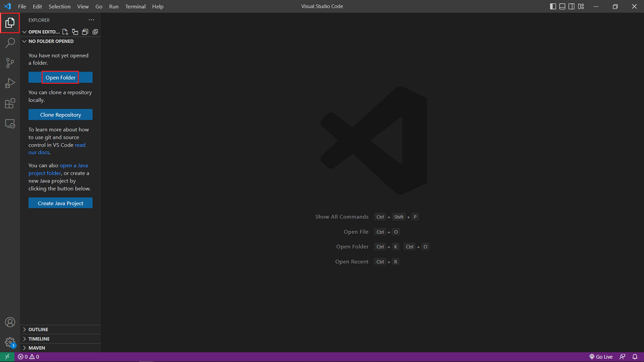
Task: Click the Close All Editors icon
Action: [x=95, y=32]
